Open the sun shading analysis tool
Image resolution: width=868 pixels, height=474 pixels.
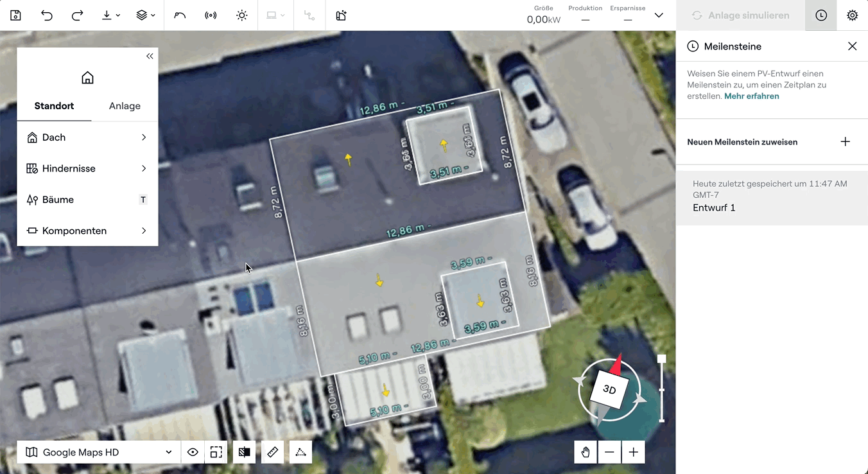(241, 15)
